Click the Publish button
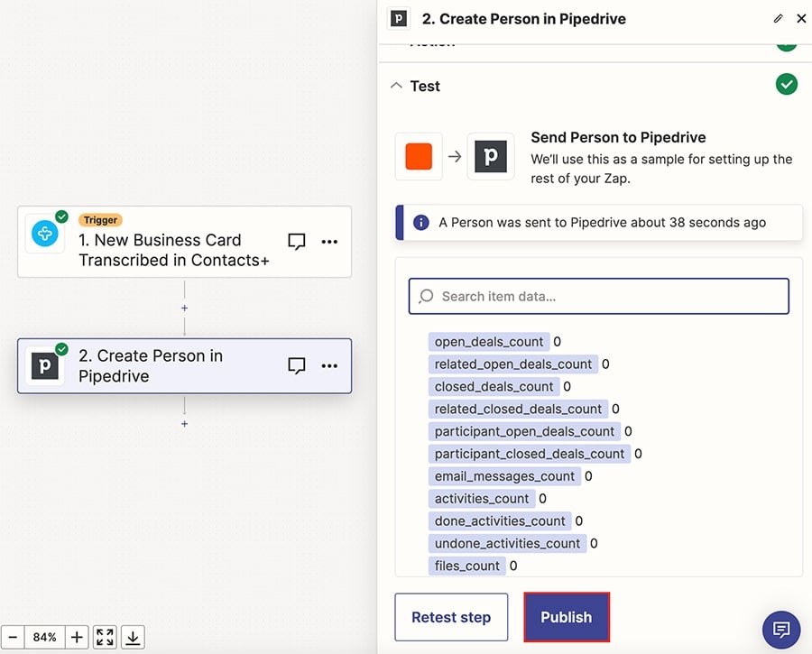Image resolution: width=812 pixels, height=654 pixels. pyautogui.click(x=567, y=617)
